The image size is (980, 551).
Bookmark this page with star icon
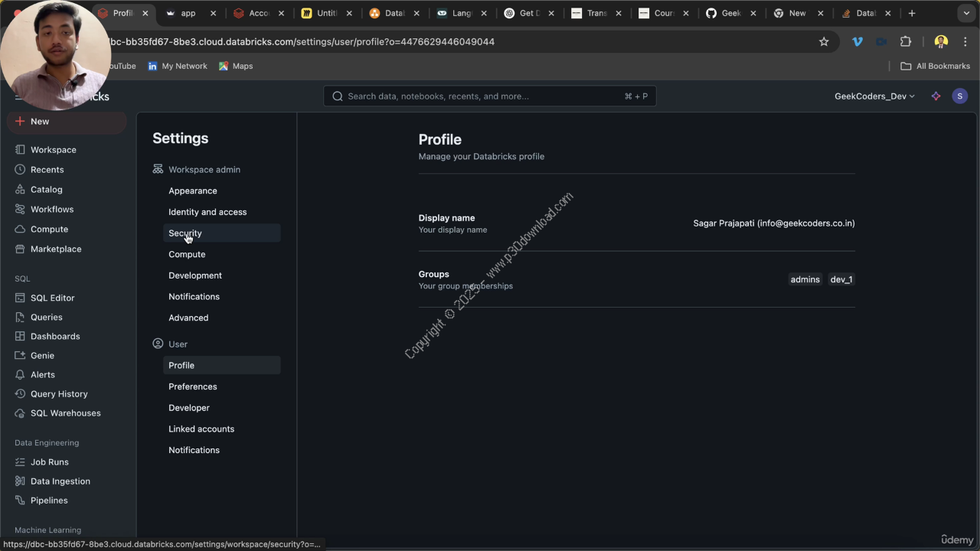coord(824,42)
